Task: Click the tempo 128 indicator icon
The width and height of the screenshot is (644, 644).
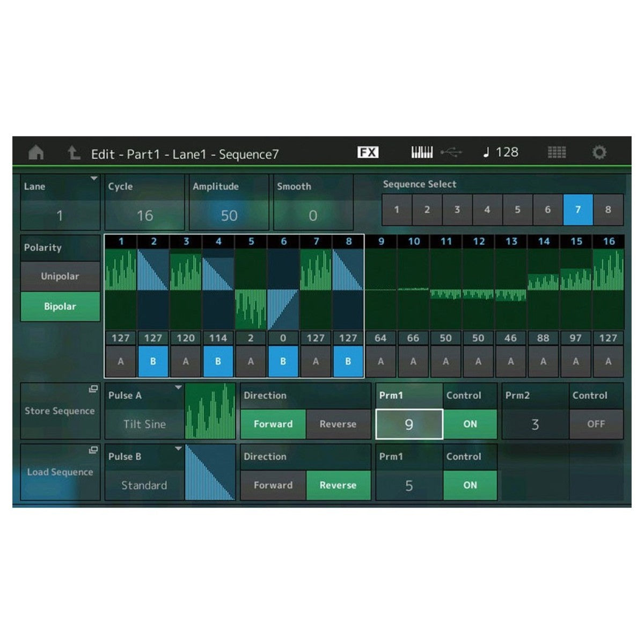Action: click(x=501, y=152)
